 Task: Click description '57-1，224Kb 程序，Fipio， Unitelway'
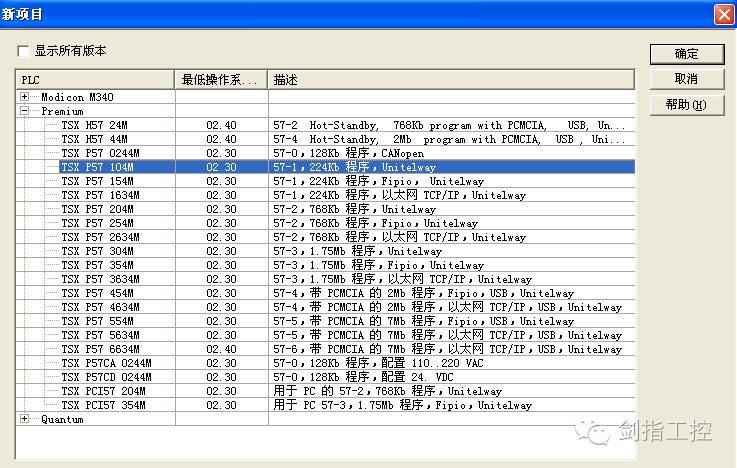[x=379, y=181]
